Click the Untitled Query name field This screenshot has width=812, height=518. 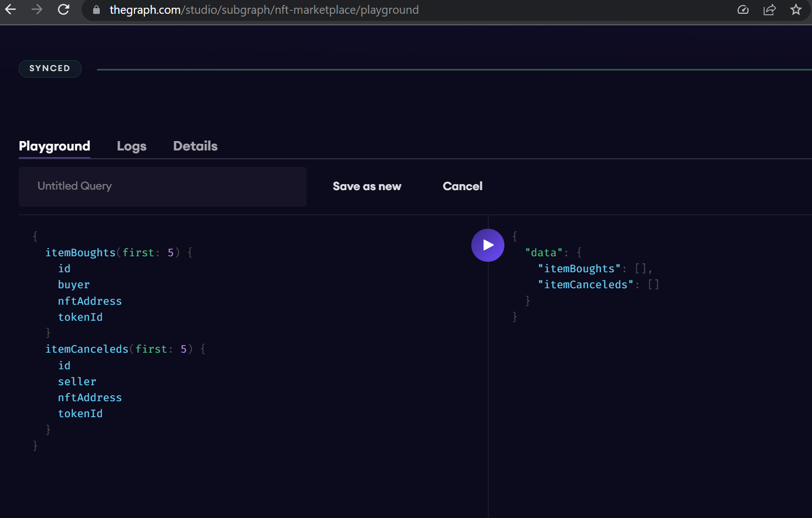click(x=163, y=186)
